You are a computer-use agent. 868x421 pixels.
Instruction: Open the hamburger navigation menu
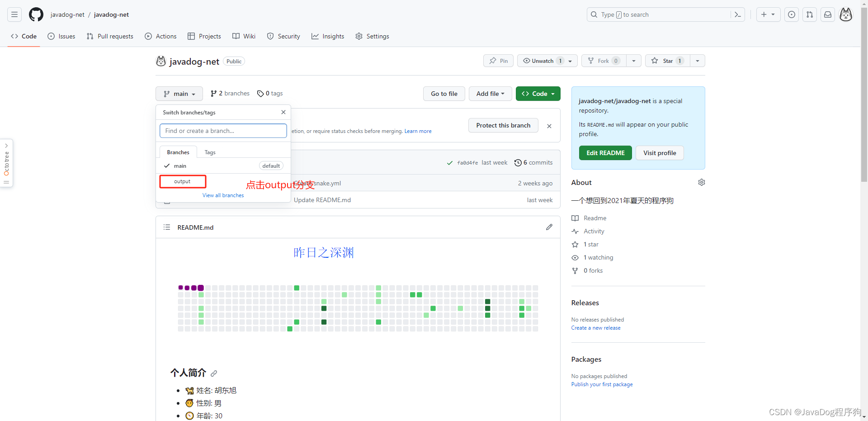[x=14, y=14]
